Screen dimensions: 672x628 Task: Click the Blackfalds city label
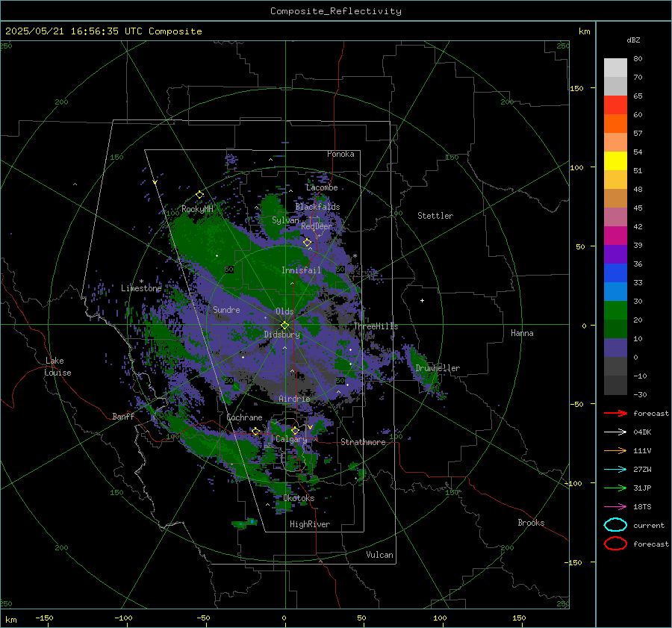[x=317, y=207]
